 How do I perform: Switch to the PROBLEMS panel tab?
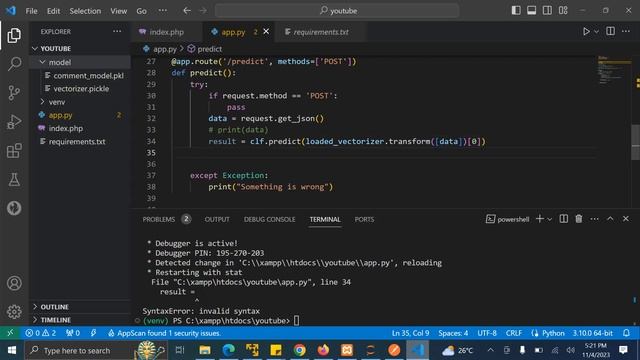[158, 219]
